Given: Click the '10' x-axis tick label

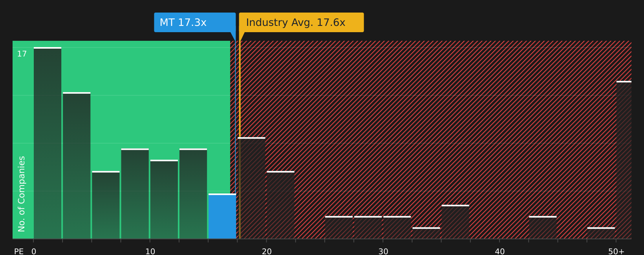Looking at the screenshot, I should click(x=150, y=251).
